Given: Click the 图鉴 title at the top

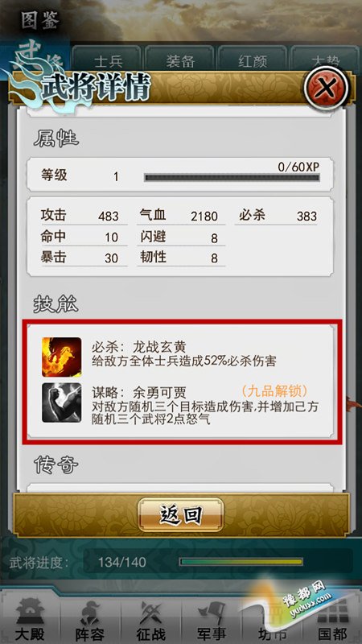Looking at the screenshot, I should [41, 21].
